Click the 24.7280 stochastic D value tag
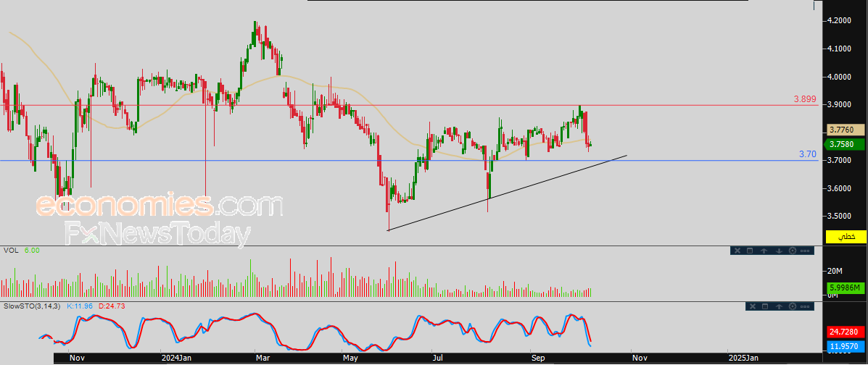The width and height of the screenshot is (868, 365). (x=846, y=332)
